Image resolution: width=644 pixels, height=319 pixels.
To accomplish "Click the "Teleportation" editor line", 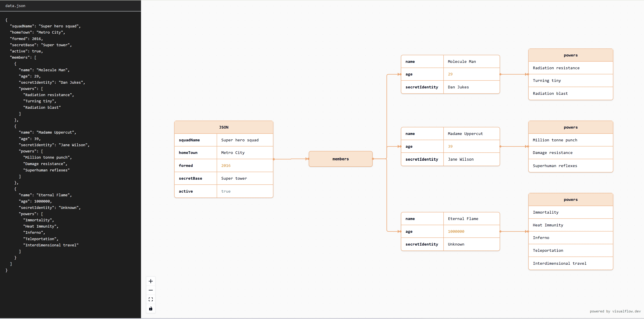I will [41, 239].
